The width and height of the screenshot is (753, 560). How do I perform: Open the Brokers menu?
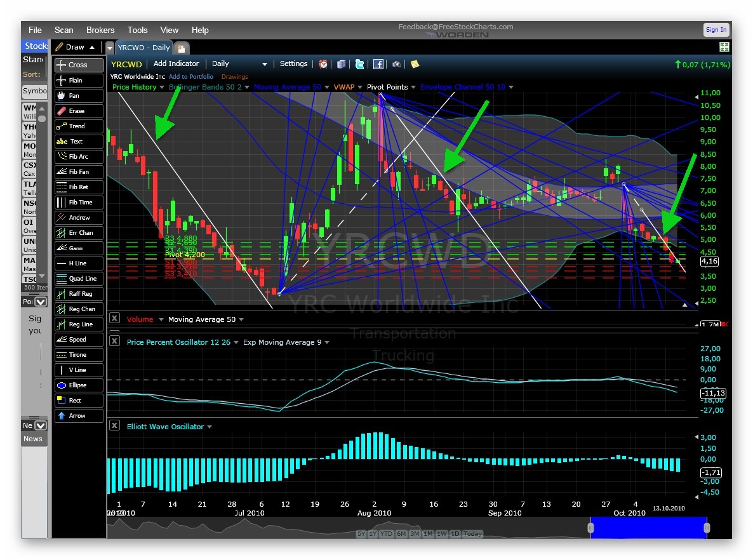point(100,30)
